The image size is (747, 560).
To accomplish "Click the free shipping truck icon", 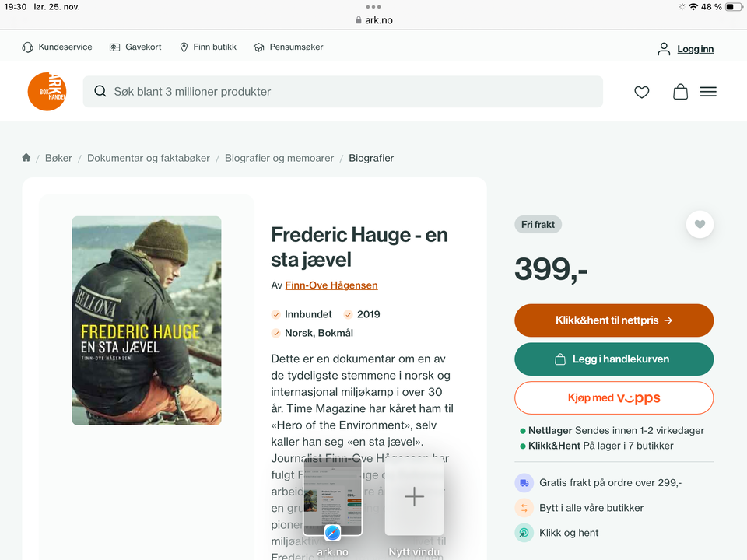I will (524, 483).
